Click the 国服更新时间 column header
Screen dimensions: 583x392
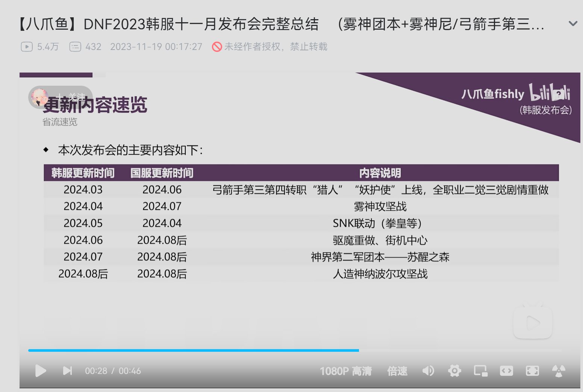click(x=162, y=173)
